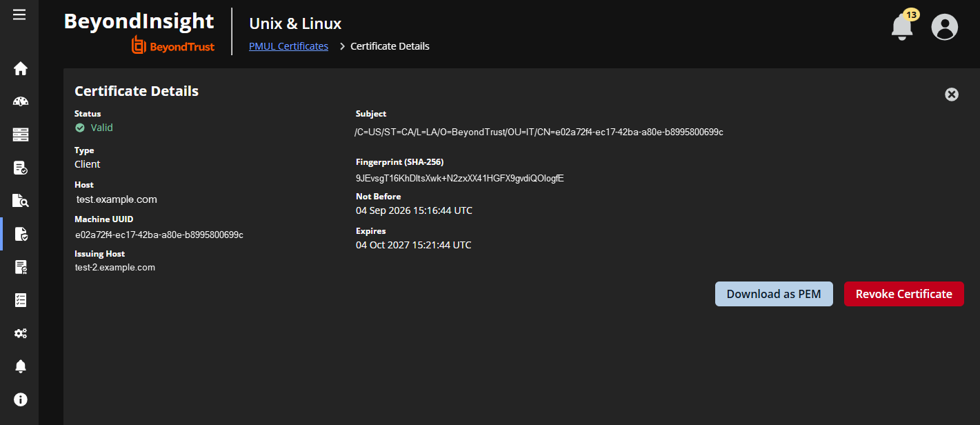Open the user profile avatar
This screenshot has width=980, height=425.
point(944,27)
